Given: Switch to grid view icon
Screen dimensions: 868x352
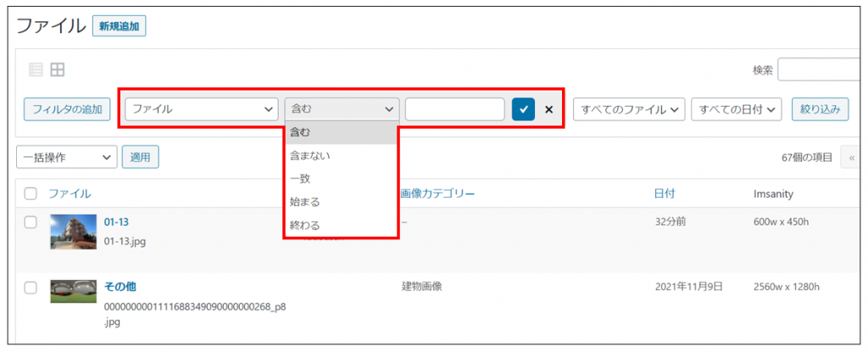Looking at the screenshot, I should click(58, 70).
